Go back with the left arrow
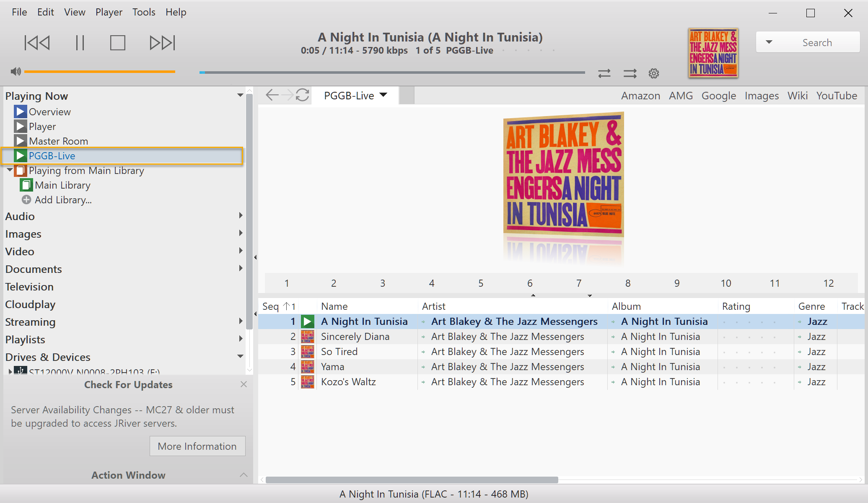Viewport: 868px width, 503px height. pos(272,95)
